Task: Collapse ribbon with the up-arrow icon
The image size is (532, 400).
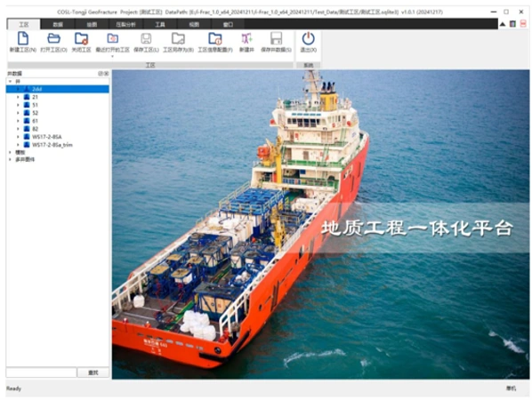Action: point(503,24)
